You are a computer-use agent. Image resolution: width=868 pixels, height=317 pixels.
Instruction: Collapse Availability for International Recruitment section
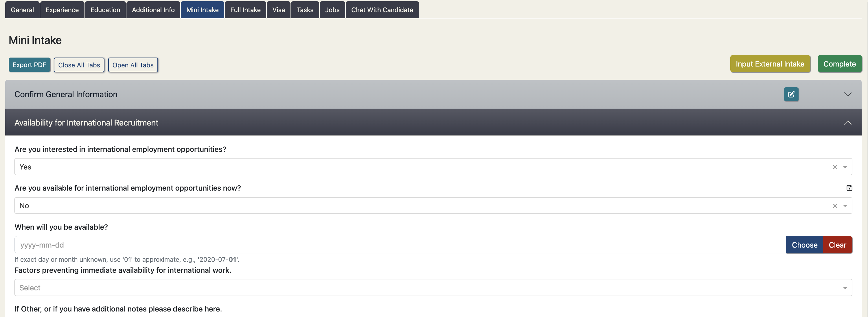pyautogui.click(x=847, y=123)
